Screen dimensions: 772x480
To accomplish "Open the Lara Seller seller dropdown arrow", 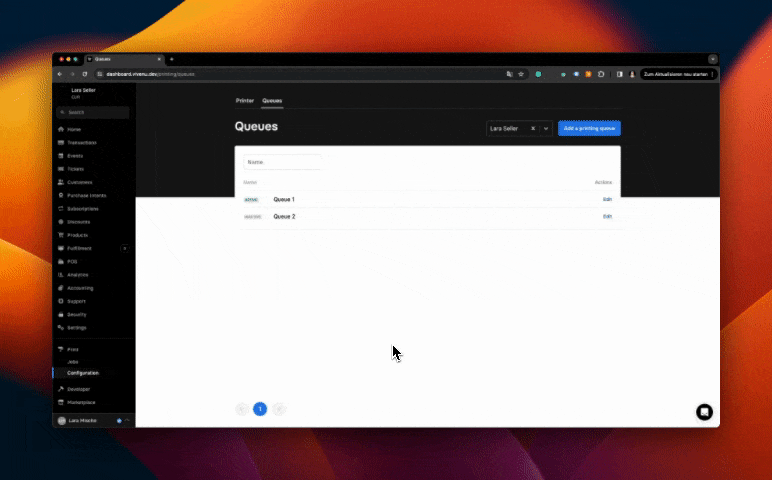I will click(x=546, y=128).
